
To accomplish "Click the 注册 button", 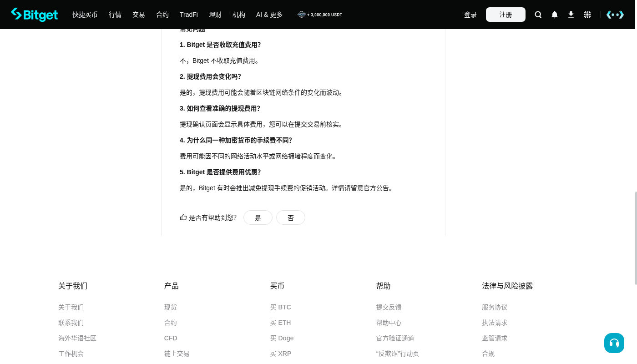I will pos(506,15).
